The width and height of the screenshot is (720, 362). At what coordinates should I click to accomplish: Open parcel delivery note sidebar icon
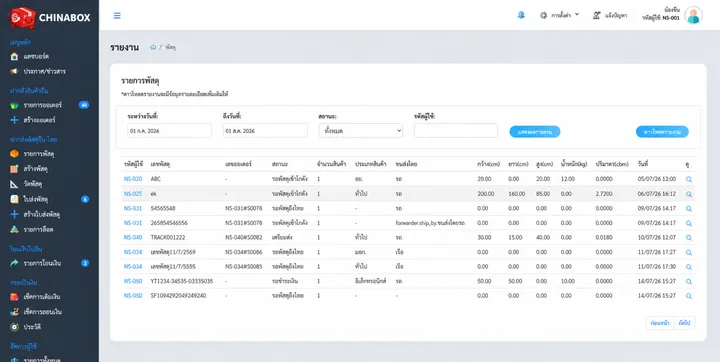(x=14, y=199)
